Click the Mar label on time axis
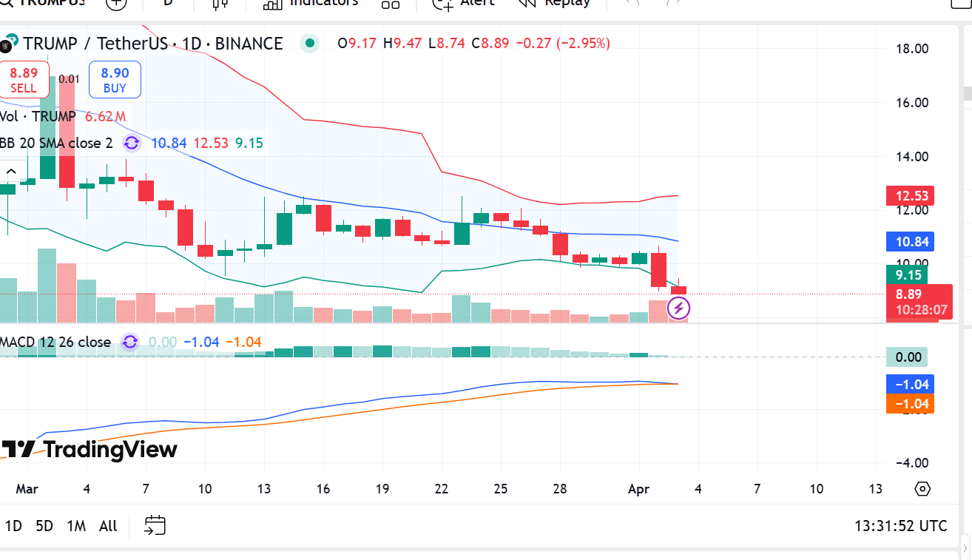972x560 pixels. (27, 489)
